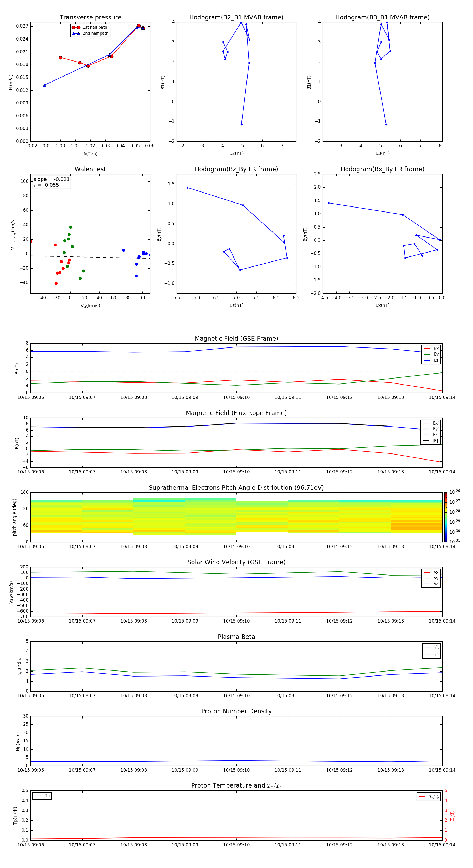Select the "Solar Wind Velocity (GSE Frame)" title
This screenshot has height=868, width=473.
236,562
